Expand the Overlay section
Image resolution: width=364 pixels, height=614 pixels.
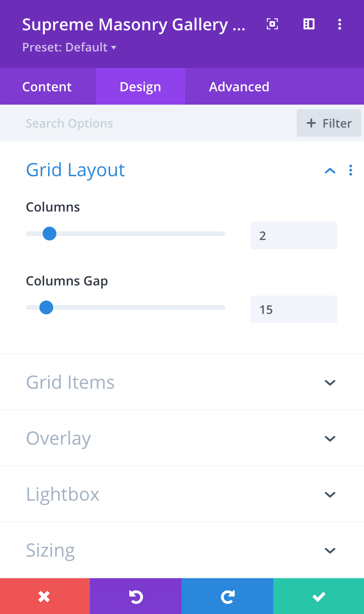pos(330,438)
